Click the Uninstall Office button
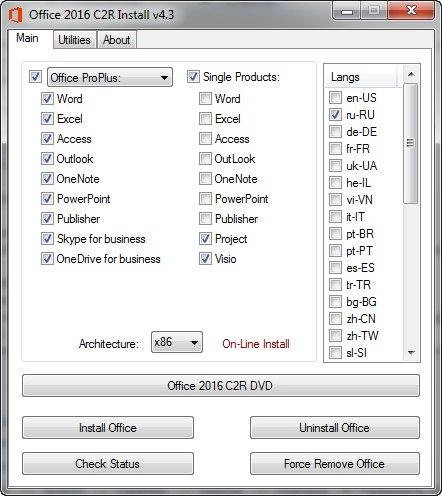442x496 pixels. click(x=334, y=427)
